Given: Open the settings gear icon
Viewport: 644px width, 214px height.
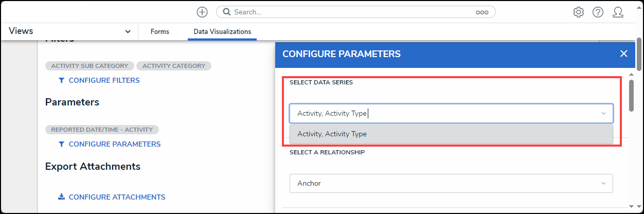Looking at the screenshot, I should click(578, 12).
